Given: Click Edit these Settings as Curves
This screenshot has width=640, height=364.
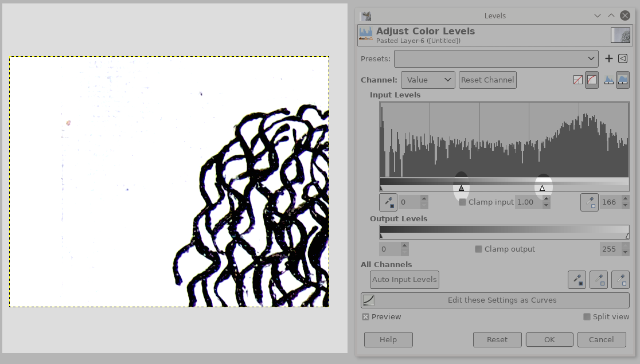Looking at the screenshot, I should 495,300.
